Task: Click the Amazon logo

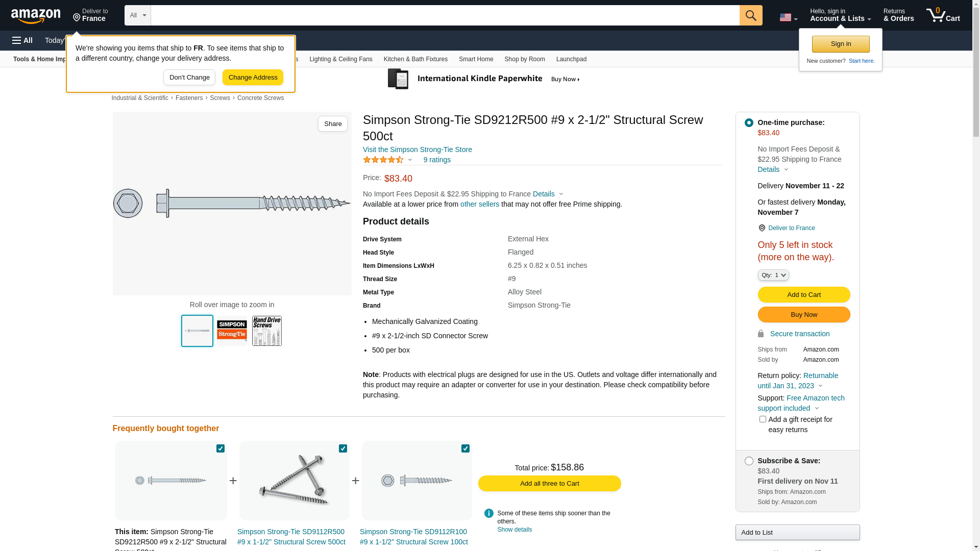Action: point(36,16)
